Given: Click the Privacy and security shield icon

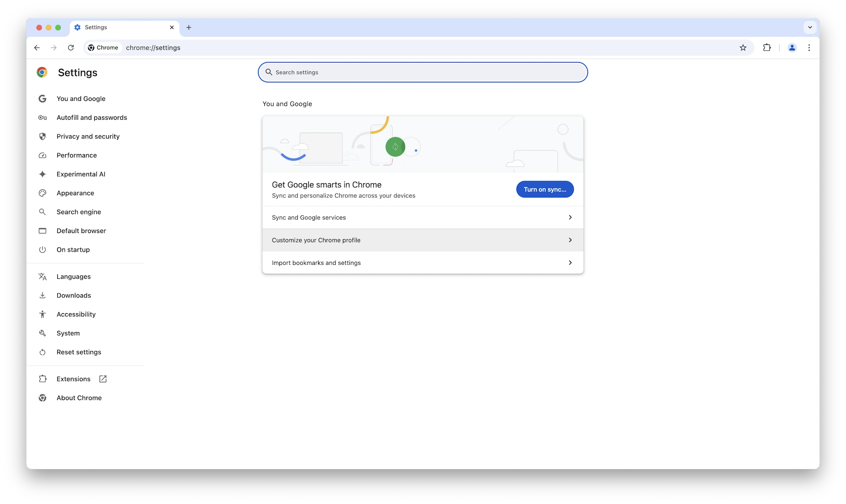Looking at the screenshot, I should 42,136.
